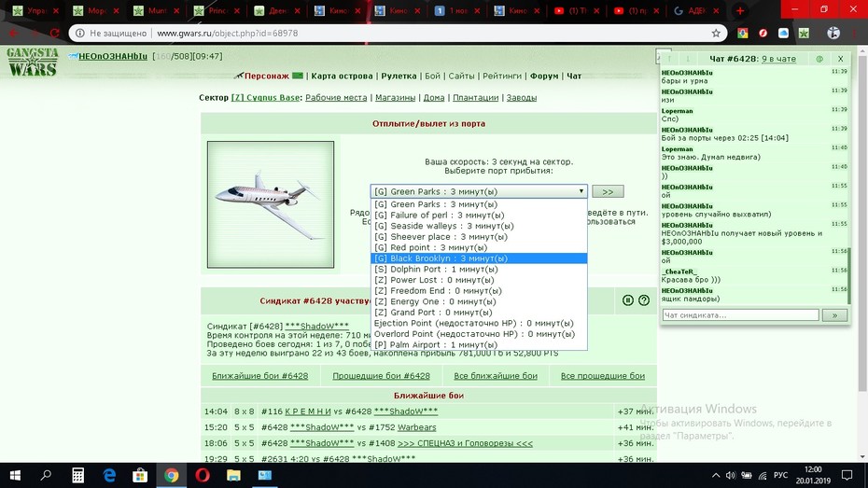Open a new browser tab with plus

pos(740,10)
